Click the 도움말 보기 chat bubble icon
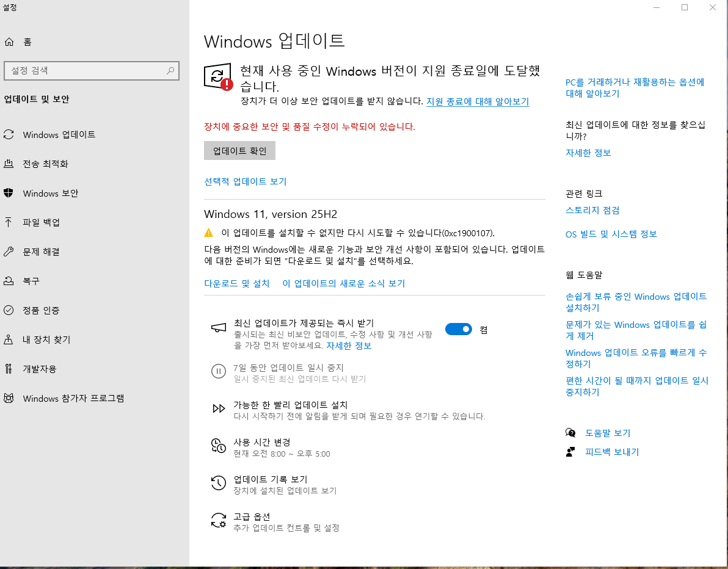 coord(570,433)
